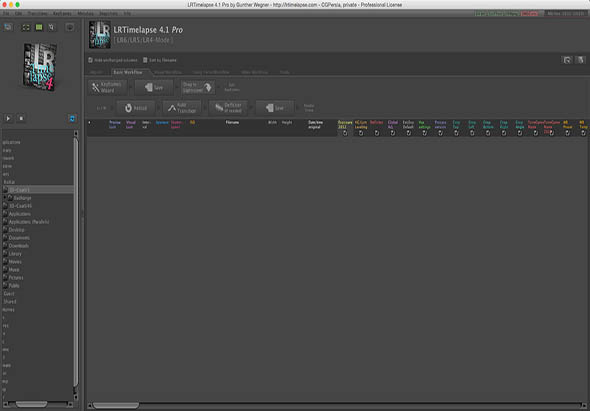Screen dimensions: 590x411
Task: Click the Reload button
Action: click(135, 108)
